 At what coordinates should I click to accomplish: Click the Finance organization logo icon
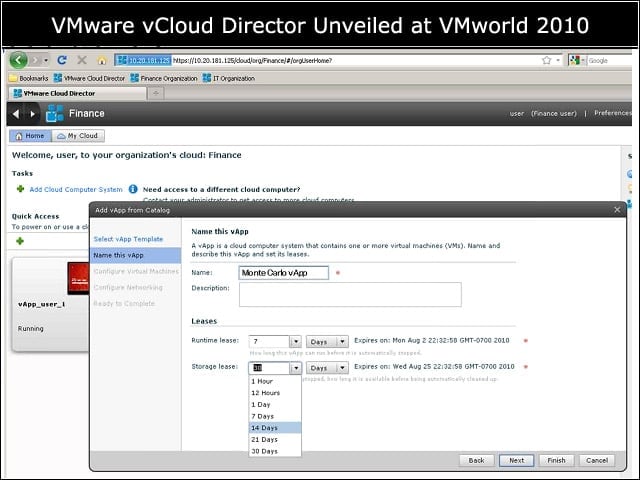coord(54,113)
